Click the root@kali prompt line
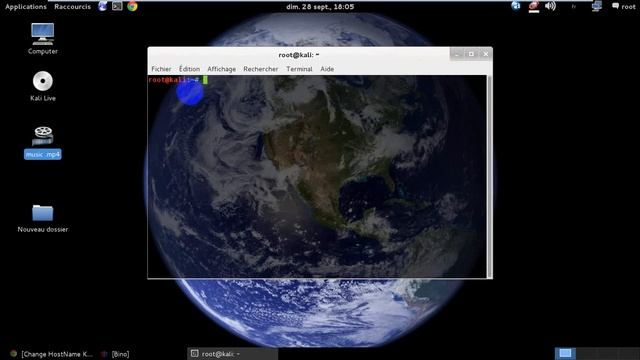The height and width of the screenshot is (360, 640). tap(178, 80)
